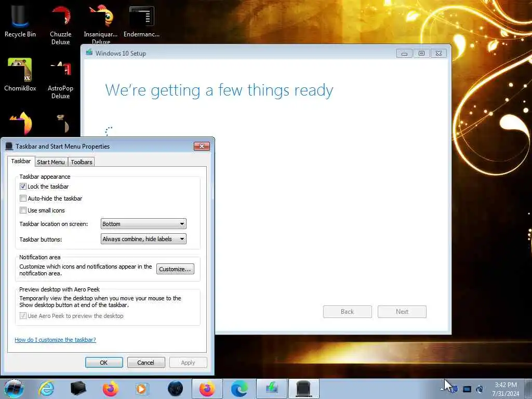532x399 pixels.
Task: Click the network tray icon
Action: (x=467, y=389)
